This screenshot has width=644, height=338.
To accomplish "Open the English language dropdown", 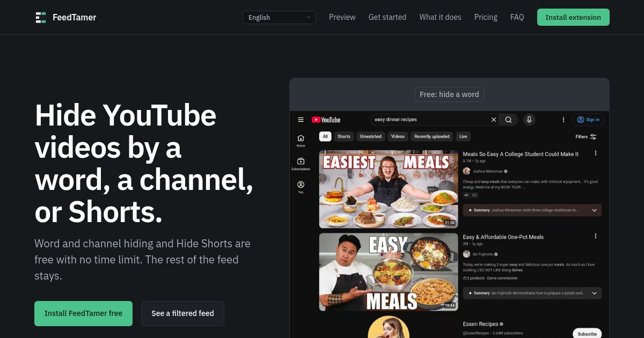I will 279,17.
